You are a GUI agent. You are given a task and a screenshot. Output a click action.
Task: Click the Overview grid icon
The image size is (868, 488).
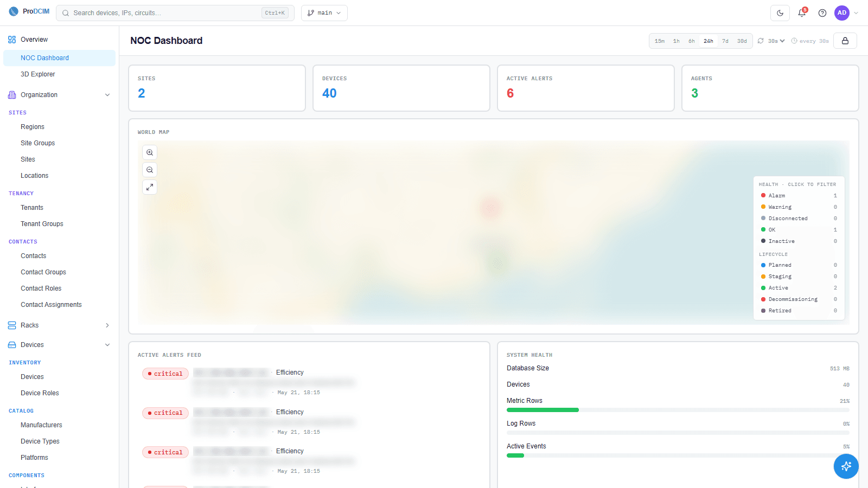click(x=12, y=40)
